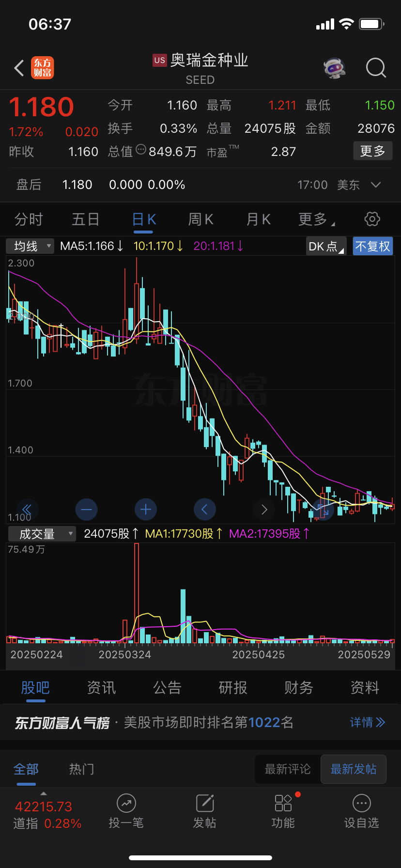Open 功能 grid icon
Viewport: 401px width, 868px height.
point(283,803)
